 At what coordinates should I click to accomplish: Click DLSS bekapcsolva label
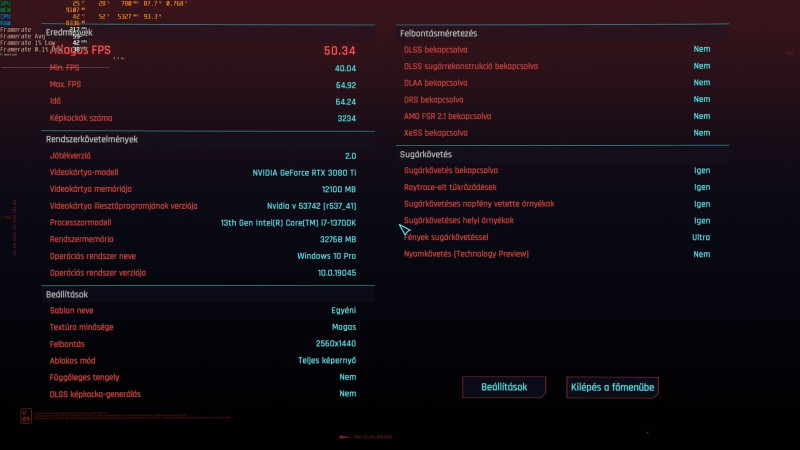coord(435,49)
